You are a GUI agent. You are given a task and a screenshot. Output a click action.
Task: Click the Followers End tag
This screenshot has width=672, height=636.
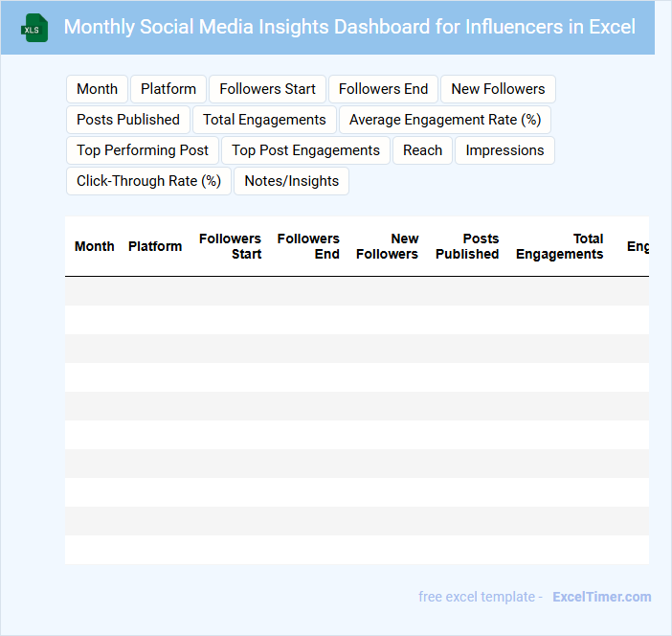pyautogui.click(x=383, y=89)
